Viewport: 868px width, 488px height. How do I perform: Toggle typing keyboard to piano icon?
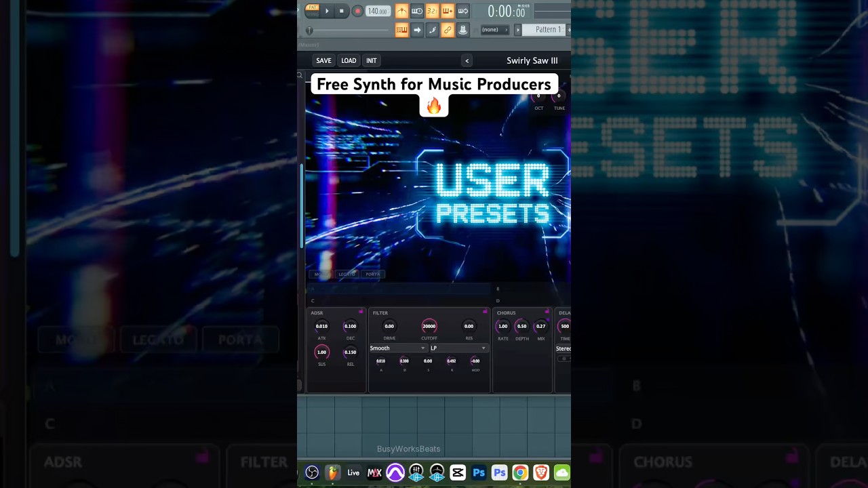[401, 30]
